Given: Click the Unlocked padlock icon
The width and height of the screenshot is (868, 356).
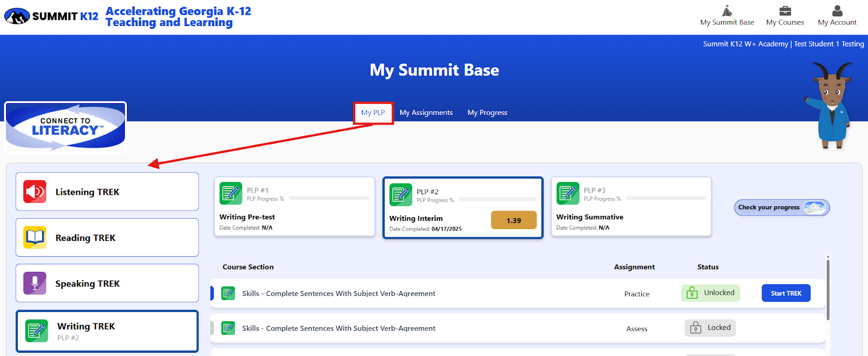Looking at the screenshot, I should 692,293.
